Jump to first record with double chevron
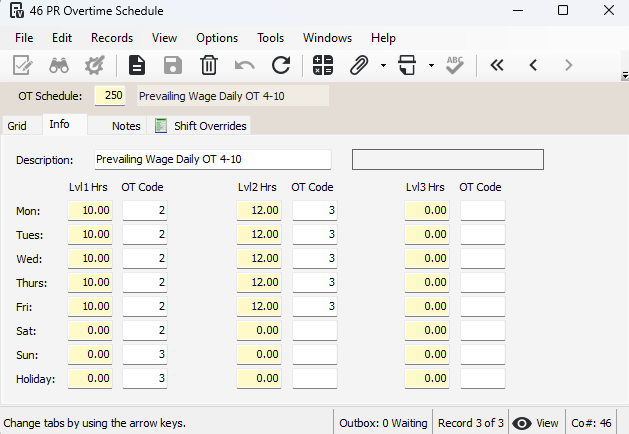629x434 pixels. tap(497, 65)
